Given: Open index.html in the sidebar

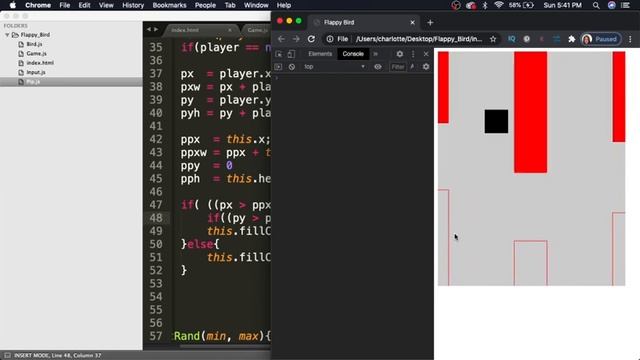Looking at the screenshot, I should [40, 63].
